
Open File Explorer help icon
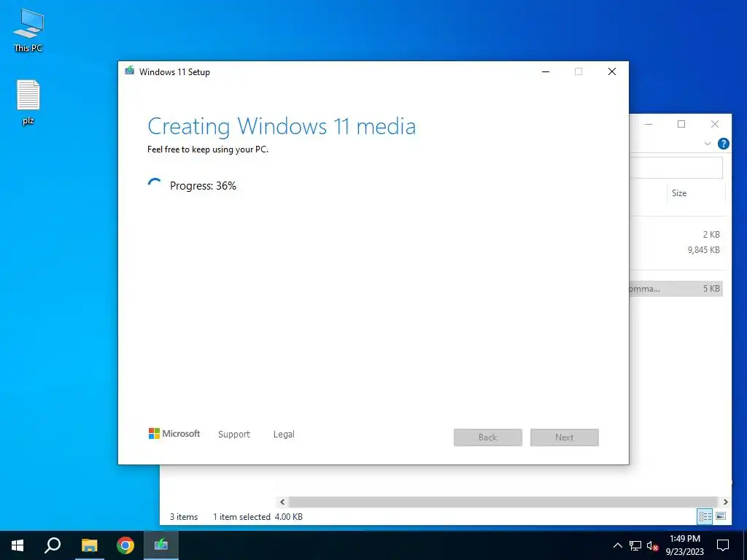coord(723,144)
